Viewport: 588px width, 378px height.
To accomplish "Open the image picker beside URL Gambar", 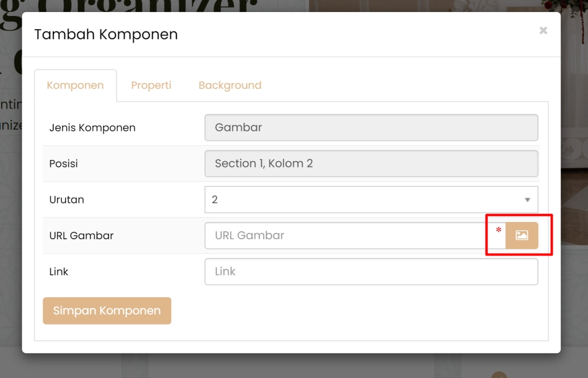I will click(x=521, y=235).
